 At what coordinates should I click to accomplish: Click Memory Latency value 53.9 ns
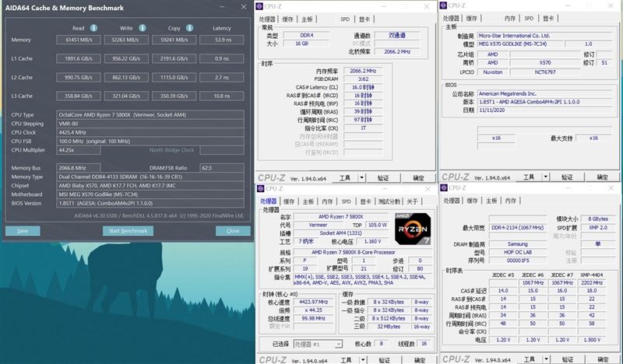pos(222,40)
